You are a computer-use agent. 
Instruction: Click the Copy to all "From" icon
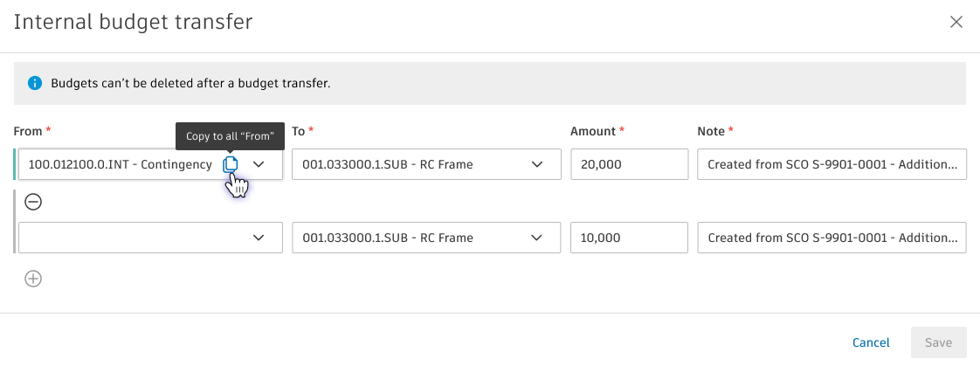click(230, 164)
